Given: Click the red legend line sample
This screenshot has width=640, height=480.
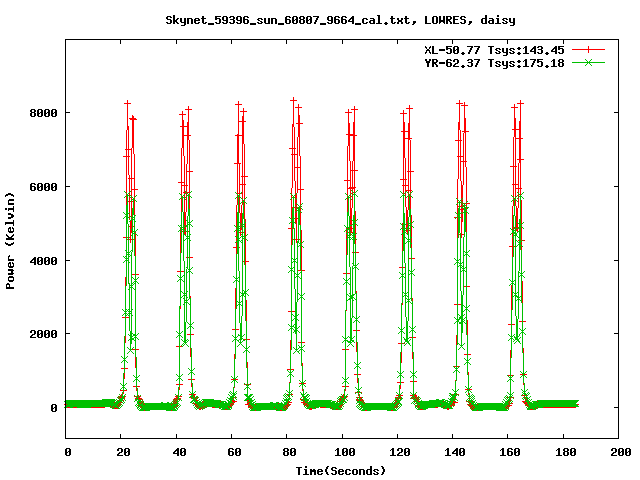Looking at the screenshot, I should 588,50.
